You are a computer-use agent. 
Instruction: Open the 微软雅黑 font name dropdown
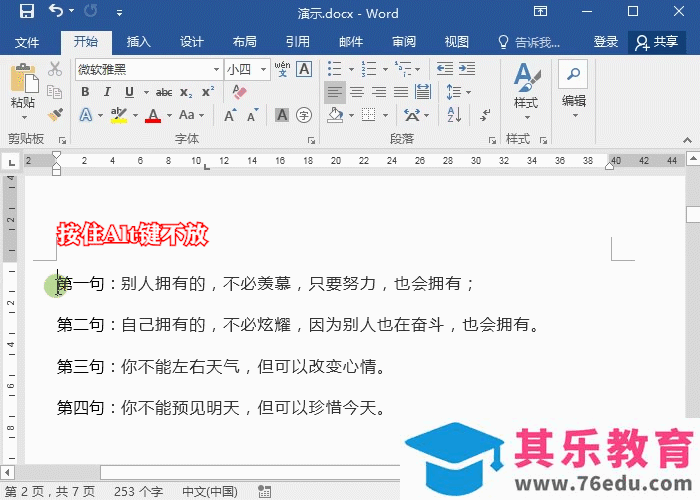[216, 70]
